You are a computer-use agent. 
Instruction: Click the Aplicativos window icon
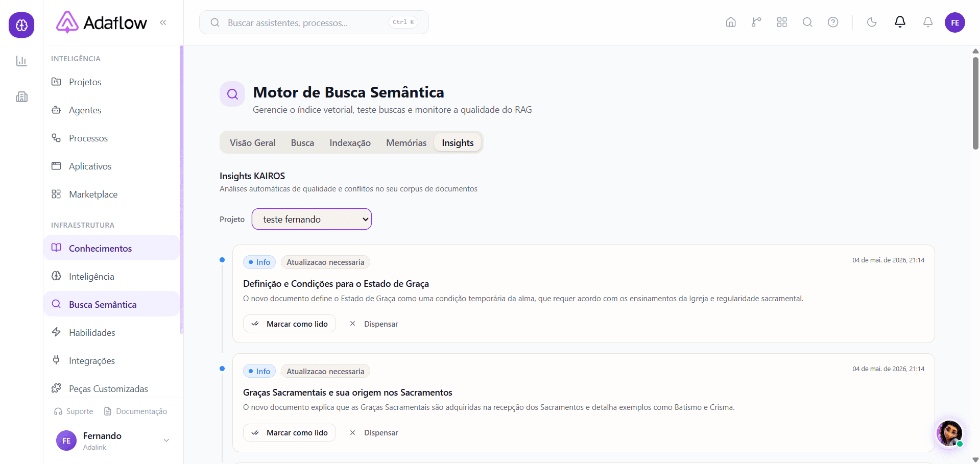coord(56,166)
